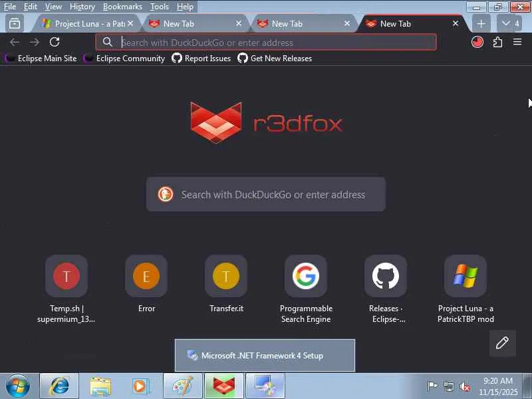The height and width of the screenshot is (399, 532).
Task: Click the pencil customize new tab button
Action: [x=503, y=343]
